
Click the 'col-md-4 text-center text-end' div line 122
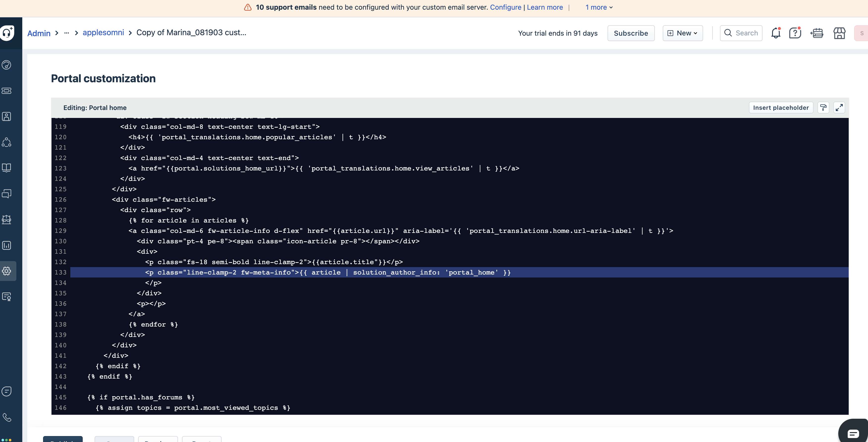209,158
